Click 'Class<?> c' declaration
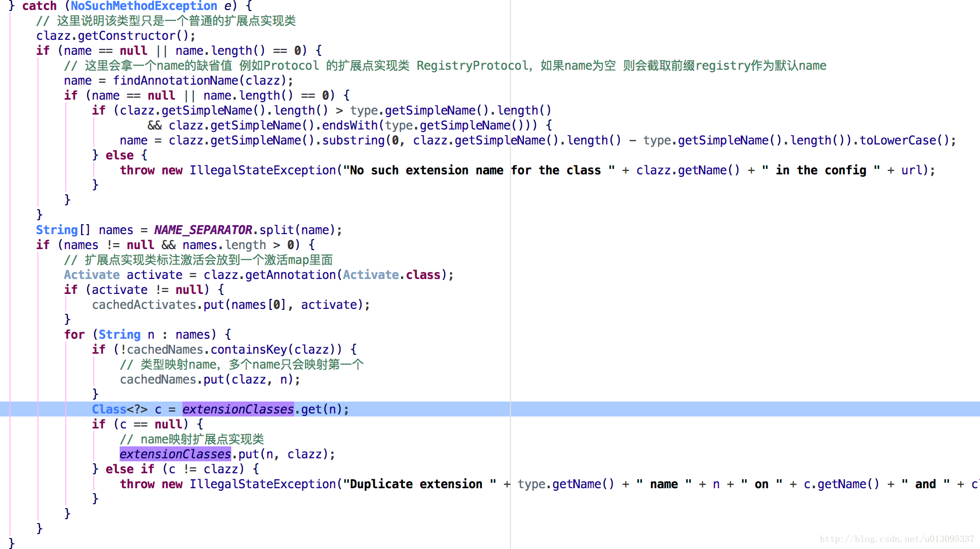 pos(127,410)
